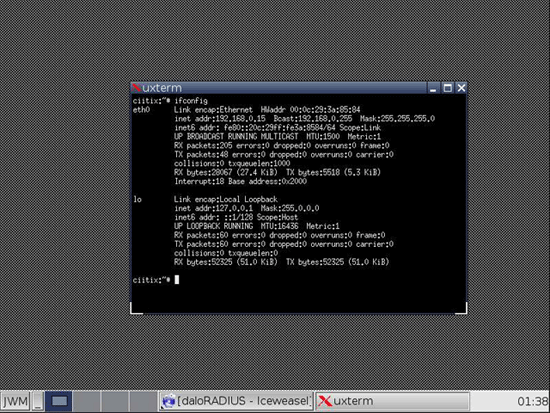This screenshot has height=413, width=550.
Task: Switch to the first virtual desktop pager
Action: [59, 401]
